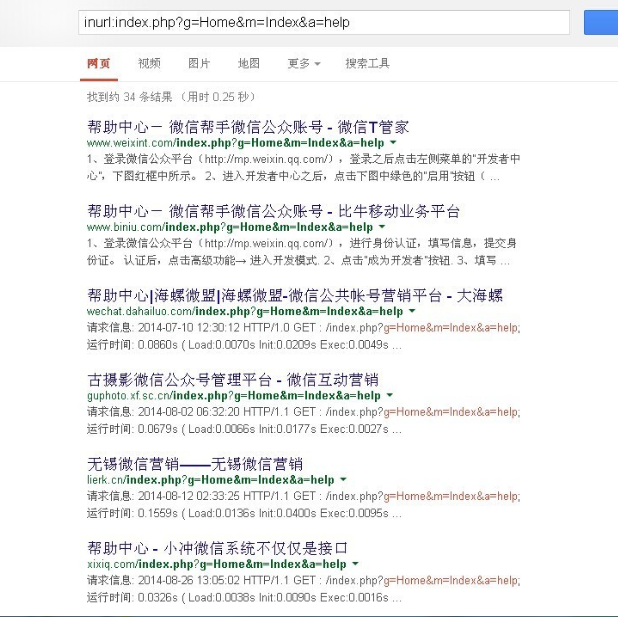
Task: Click the www.biniu.com green URL text
Action: [230, 227]
